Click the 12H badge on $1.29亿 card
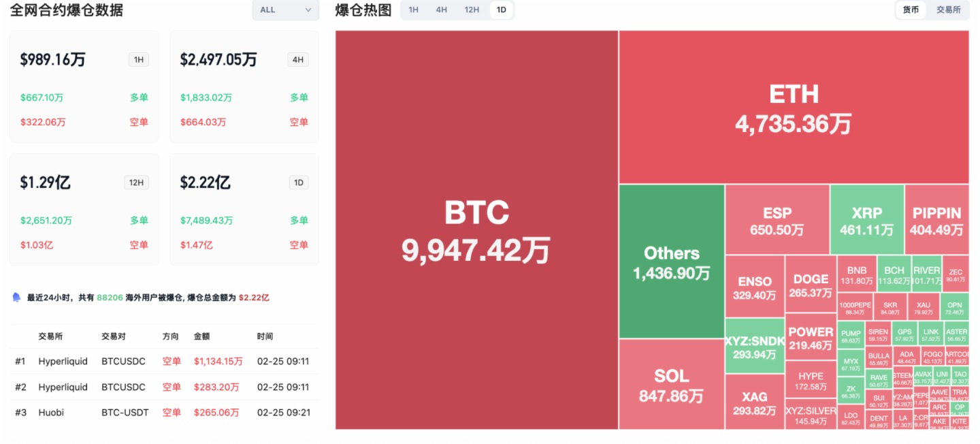 pyautogui.click(x=136, y=183)
